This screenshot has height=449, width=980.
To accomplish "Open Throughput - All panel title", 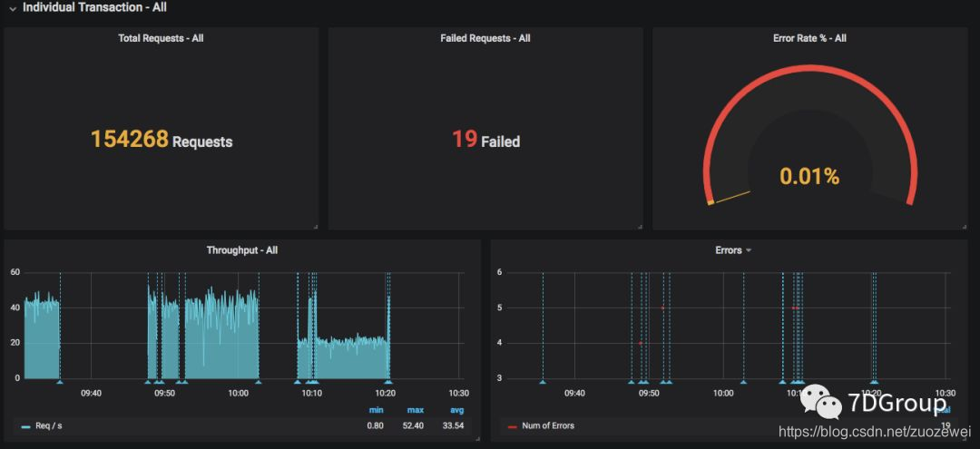I will point(242,250).
